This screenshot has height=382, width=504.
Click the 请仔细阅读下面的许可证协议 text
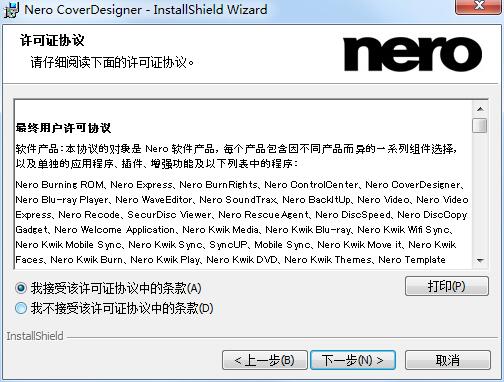[x=112, y=62]
